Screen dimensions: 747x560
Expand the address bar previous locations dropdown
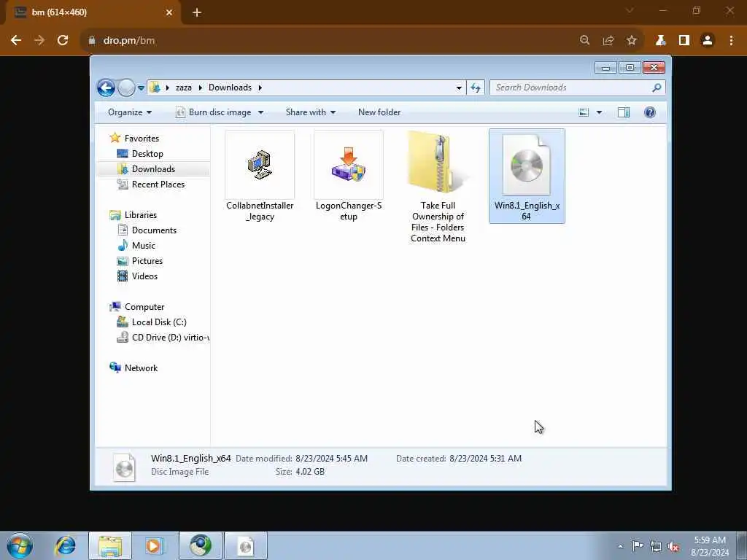(459, 87)
